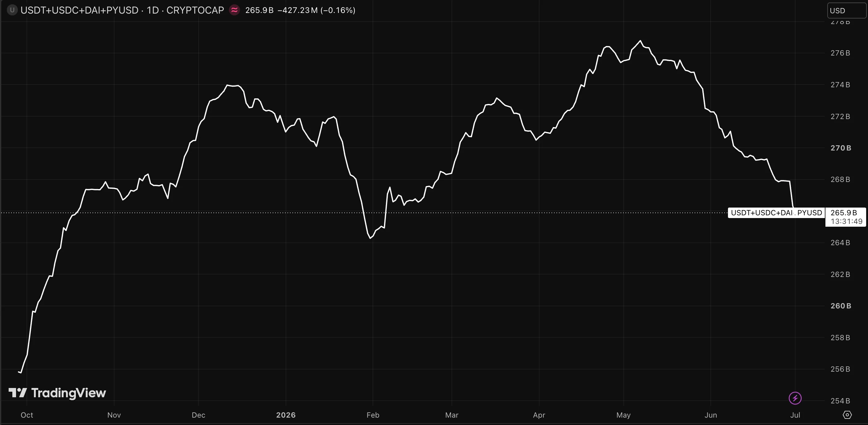Viewport: 868px width, 425px height.
Task: Click the 13:31:49 countdown timer label
Action: [846, 221]
